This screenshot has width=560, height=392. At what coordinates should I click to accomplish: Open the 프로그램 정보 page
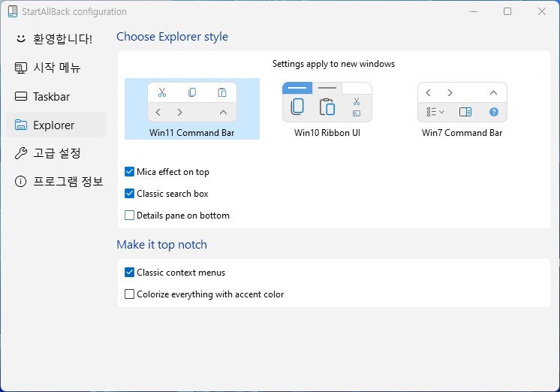click(x=56, y=182)
